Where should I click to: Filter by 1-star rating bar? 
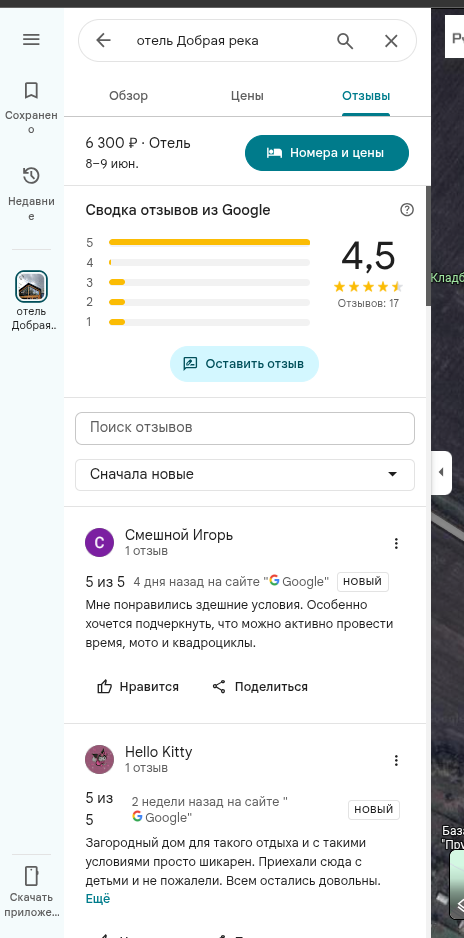[209, 322]
